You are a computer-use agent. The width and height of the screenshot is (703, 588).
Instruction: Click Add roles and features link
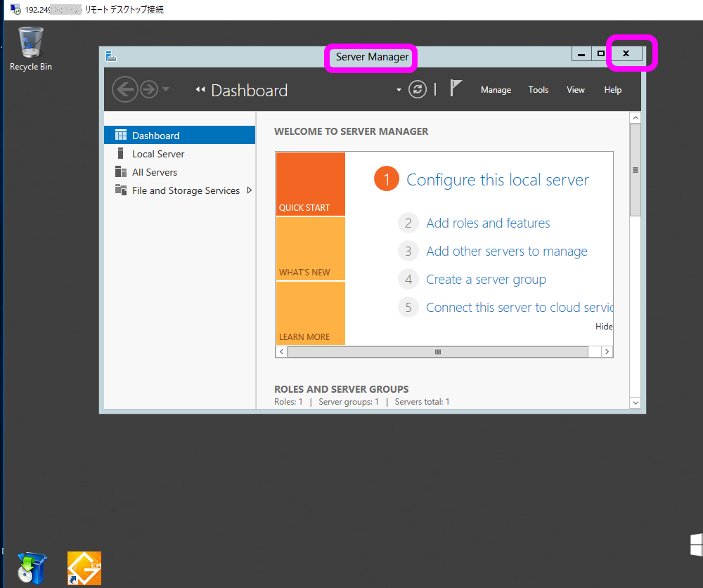(488, 223)
